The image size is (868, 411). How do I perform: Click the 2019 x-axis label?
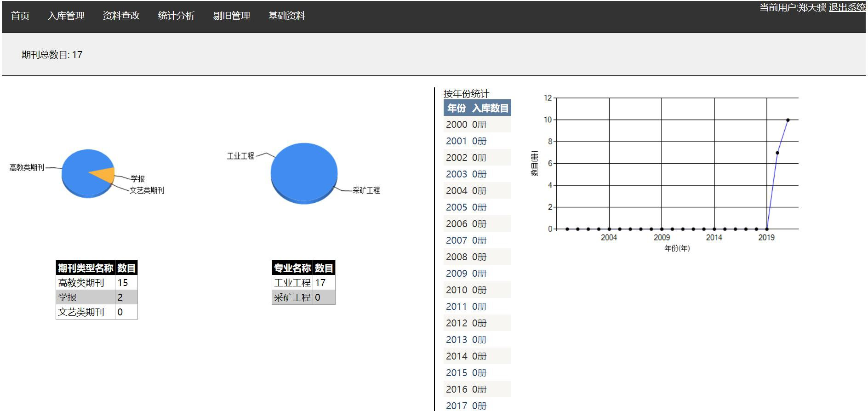766,237
